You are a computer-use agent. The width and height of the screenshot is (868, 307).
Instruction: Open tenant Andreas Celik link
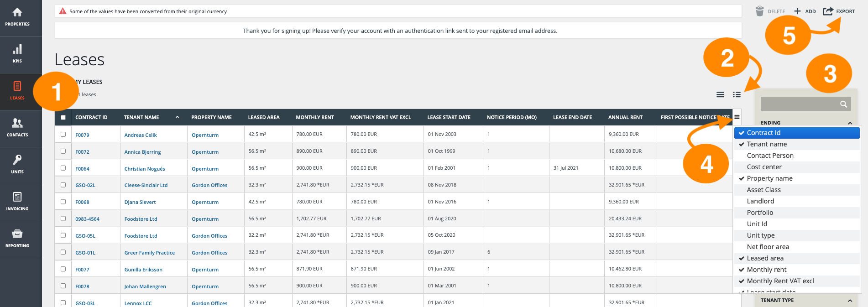coord(141,135)
